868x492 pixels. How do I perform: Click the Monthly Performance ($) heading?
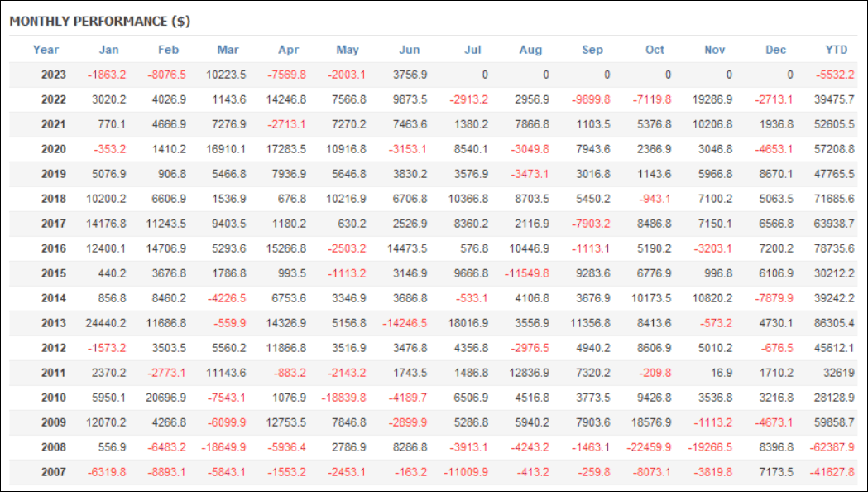tap(99, 21)
